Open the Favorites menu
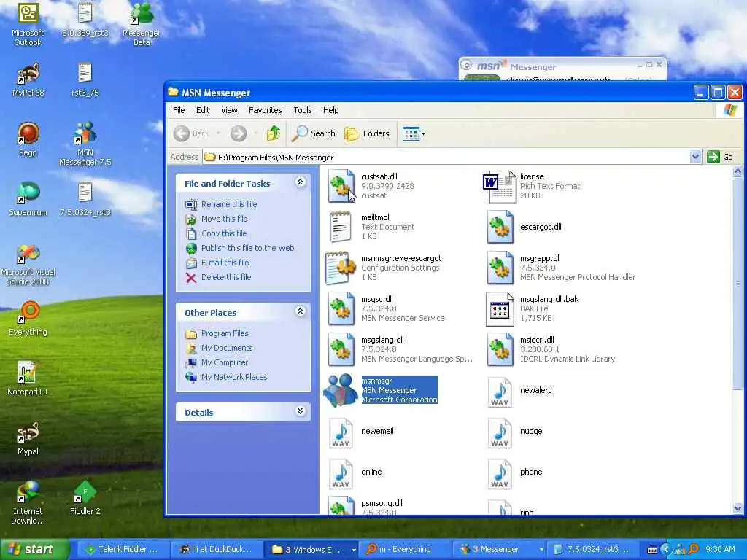The width and height of the screenshot is (747, 560). tap(265, 110)
